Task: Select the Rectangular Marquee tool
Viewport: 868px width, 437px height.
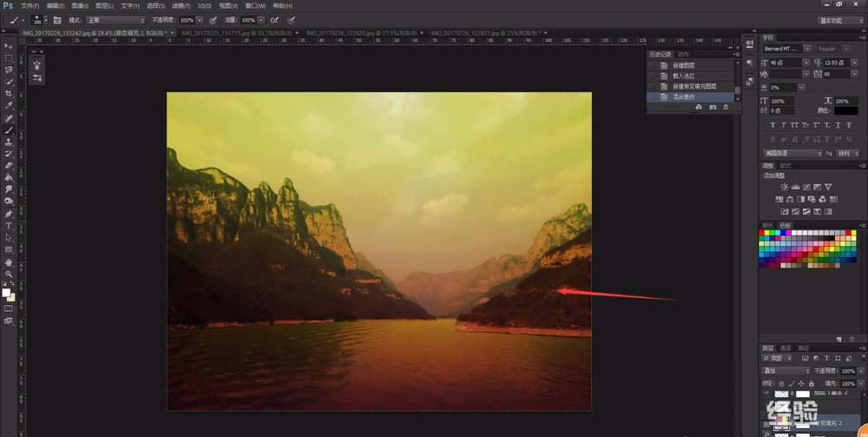Action: (9, 58)
